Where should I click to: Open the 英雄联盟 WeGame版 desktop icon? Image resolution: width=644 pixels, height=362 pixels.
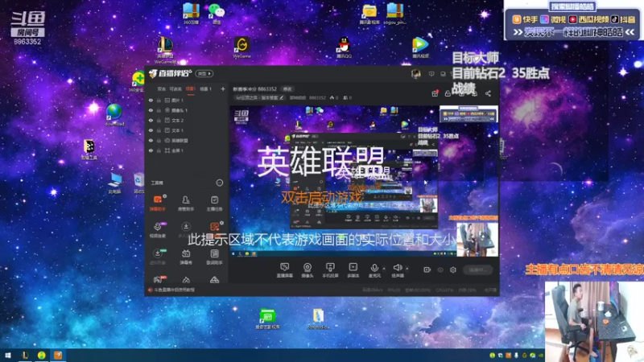pos(166,50)
